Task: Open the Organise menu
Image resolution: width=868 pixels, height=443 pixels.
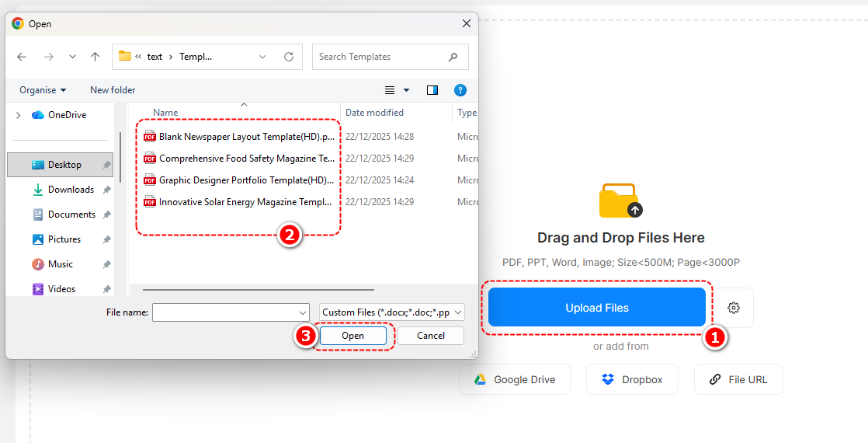Action: tap(43, 90)
